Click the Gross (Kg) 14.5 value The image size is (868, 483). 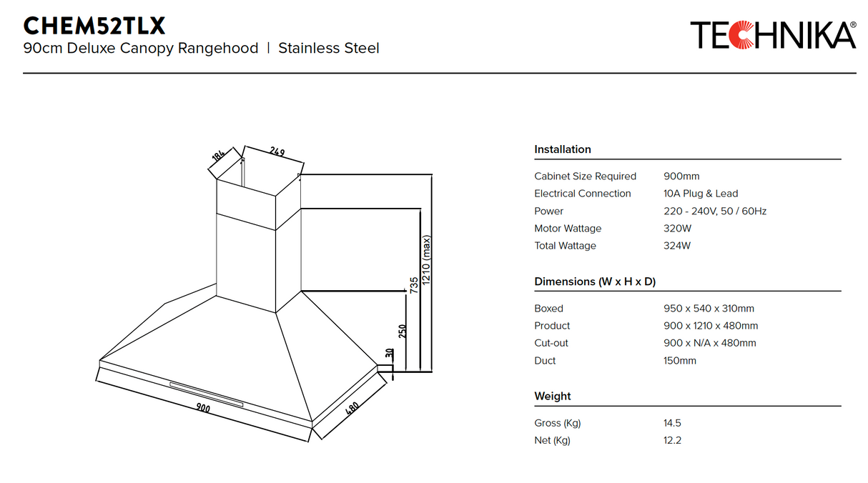pos(671,423)
